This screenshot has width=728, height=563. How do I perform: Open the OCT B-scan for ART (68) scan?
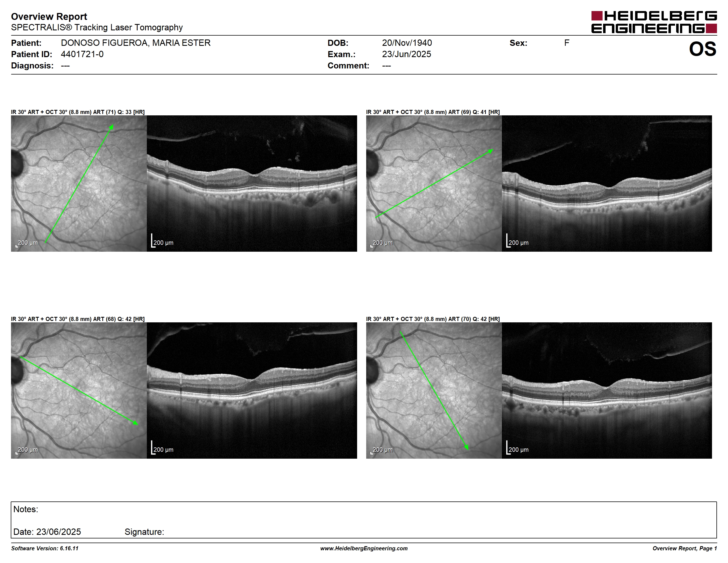click(252, 390)
